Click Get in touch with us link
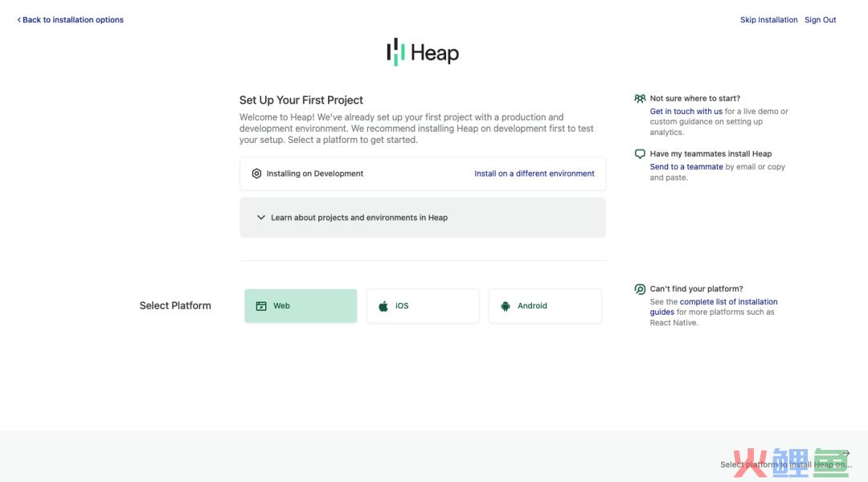 click(686, 111)
